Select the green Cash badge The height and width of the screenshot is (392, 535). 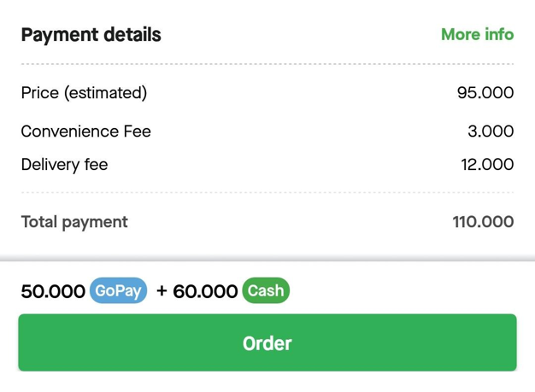[x=266, y=291]
